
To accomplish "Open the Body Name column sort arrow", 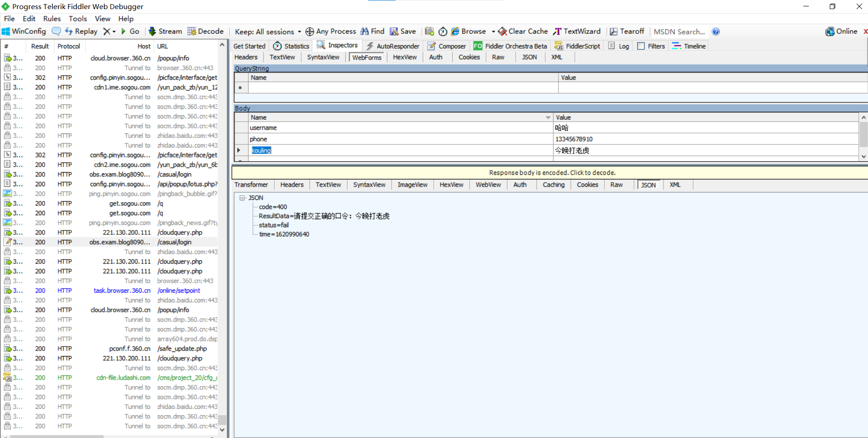I will click(548, 117).
